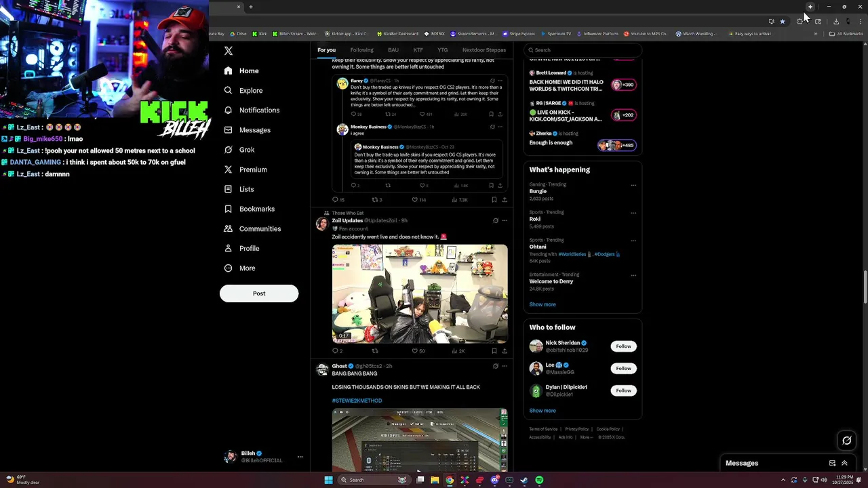Image resolution: width=868 pixels, height=488 pixels.
Task: Click Windows Start button
Action: (x=329, y=480)
